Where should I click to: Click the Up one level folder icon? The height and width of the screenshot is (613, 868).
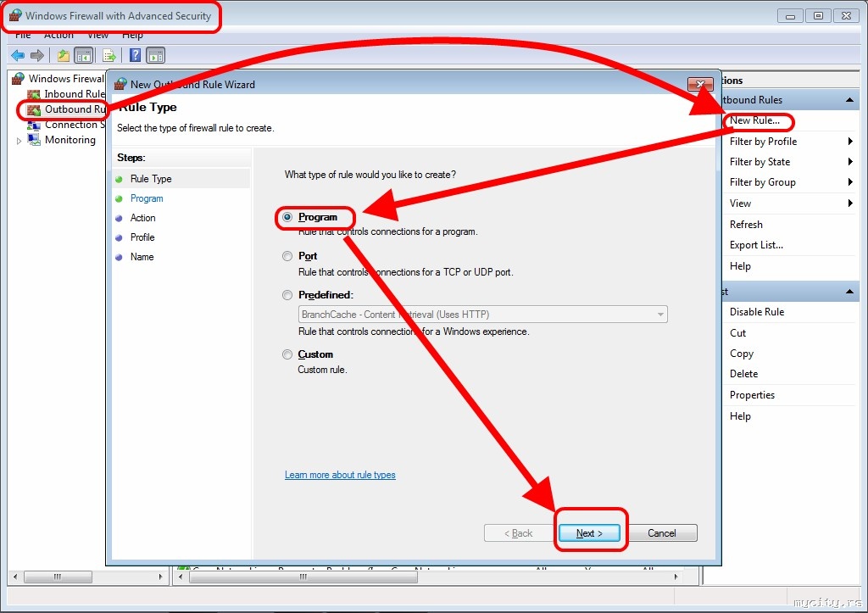point(64,55)
